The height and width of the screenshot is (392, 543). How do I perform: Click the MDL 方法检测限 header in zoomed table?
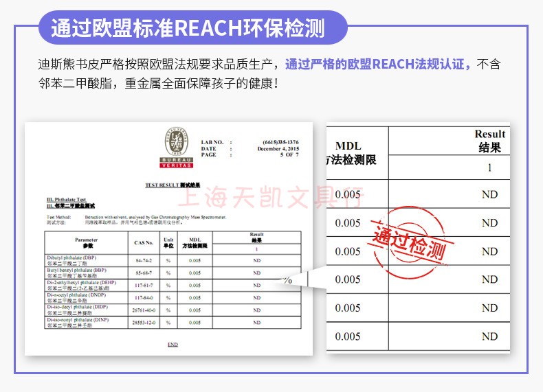350,153
